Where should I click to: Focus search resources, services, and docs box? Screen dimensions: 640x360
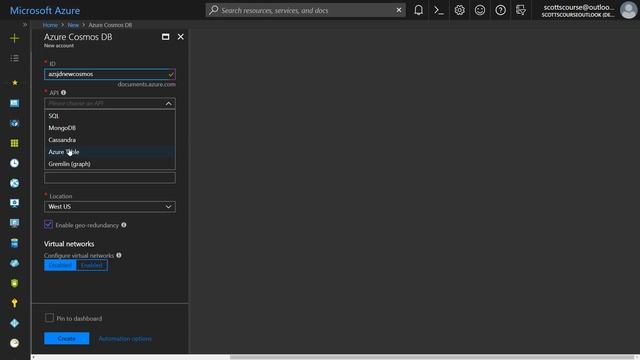coord(306,10)
